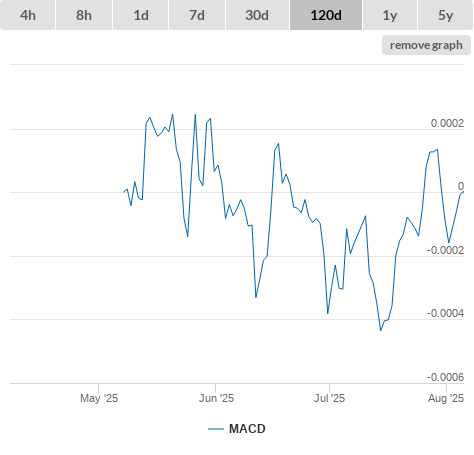
Task: Switch chart to 1y range
Action: (390, 15)
